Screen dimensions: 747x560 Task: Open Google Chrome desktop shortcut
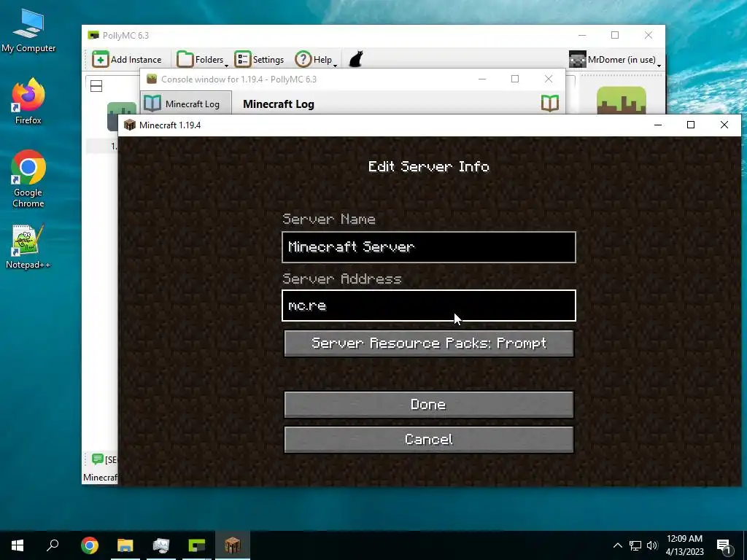point(28,179)
